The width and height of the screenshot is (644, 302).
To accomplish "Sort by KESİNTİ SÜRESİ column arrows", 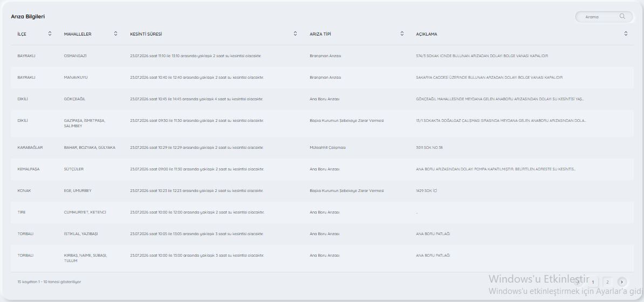I will pyautogui.click(x=296, y=33).
